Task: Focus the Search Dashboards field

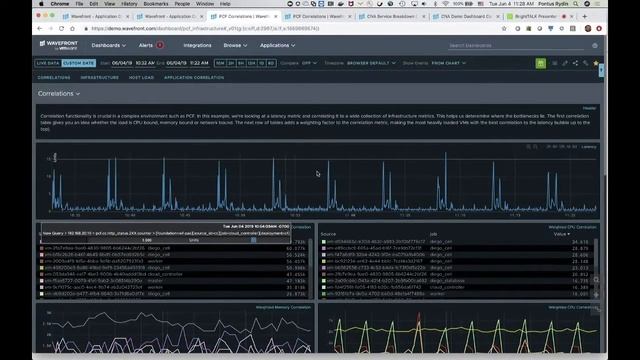Action: (x=516, y=46)
